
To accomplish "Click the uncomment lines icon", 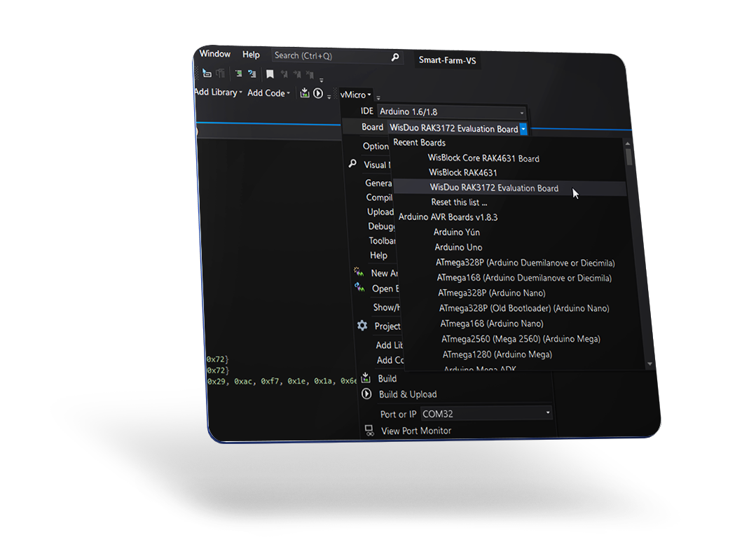I will [x=252, y=74].
